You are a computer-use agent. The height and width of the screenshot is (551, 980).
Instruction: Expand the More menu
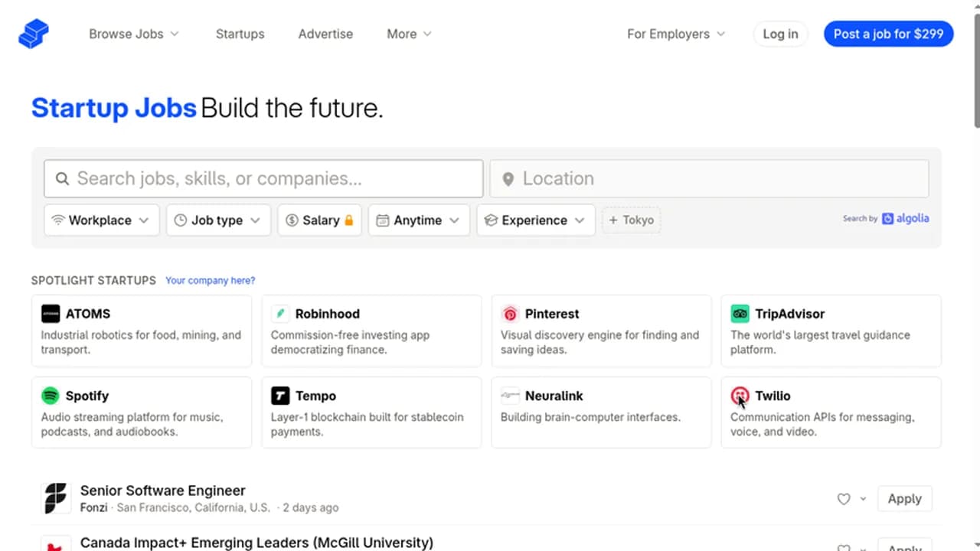click(x=409, y=34)
